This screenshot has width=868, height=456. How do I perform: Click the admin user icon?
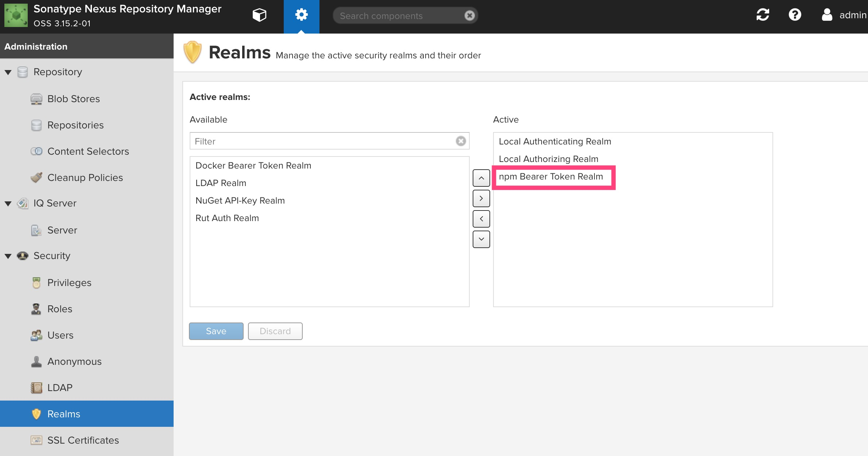(x=827, y=15)
